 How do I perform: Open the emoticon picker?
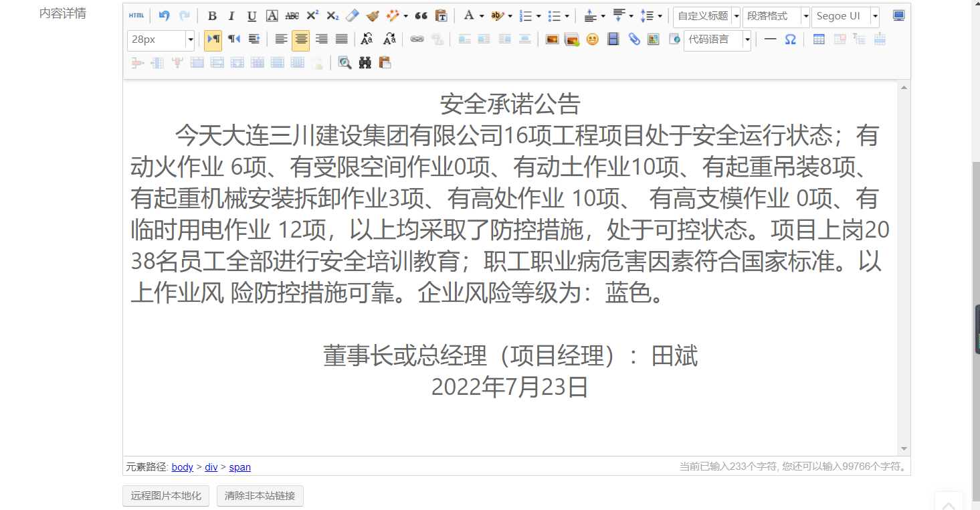tap(592, 39)
